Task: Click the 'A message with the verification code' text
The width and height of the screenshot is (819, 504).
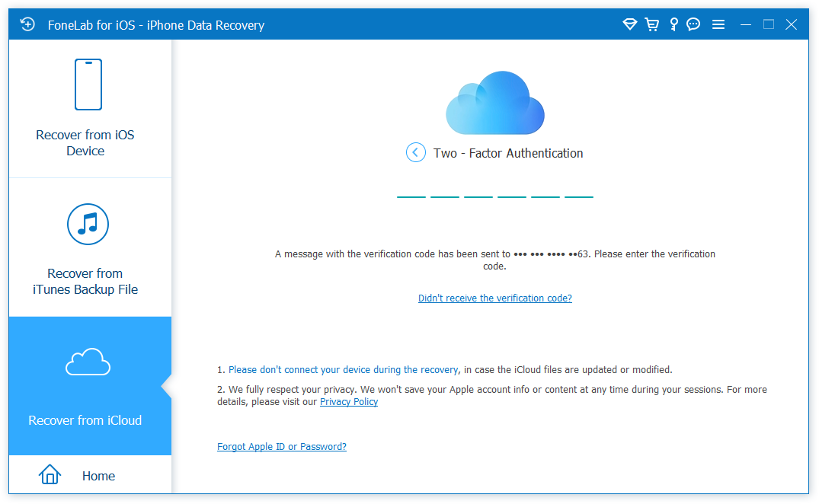Action: pos(494,260)
